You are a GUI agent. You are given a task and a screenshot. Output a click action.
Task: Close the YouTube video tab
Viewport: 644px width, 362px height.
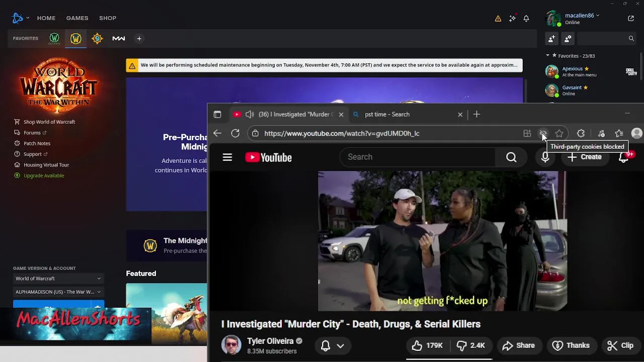(341, 115)
